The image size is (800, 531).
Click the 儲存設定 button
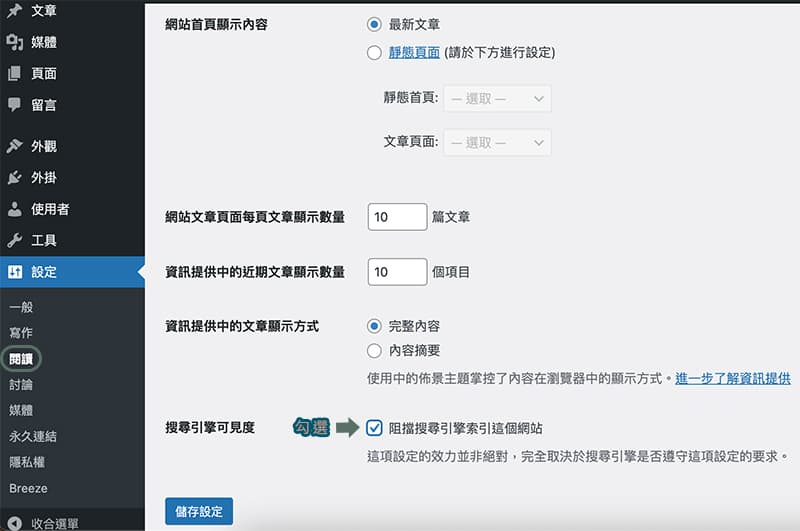[199, 511]
